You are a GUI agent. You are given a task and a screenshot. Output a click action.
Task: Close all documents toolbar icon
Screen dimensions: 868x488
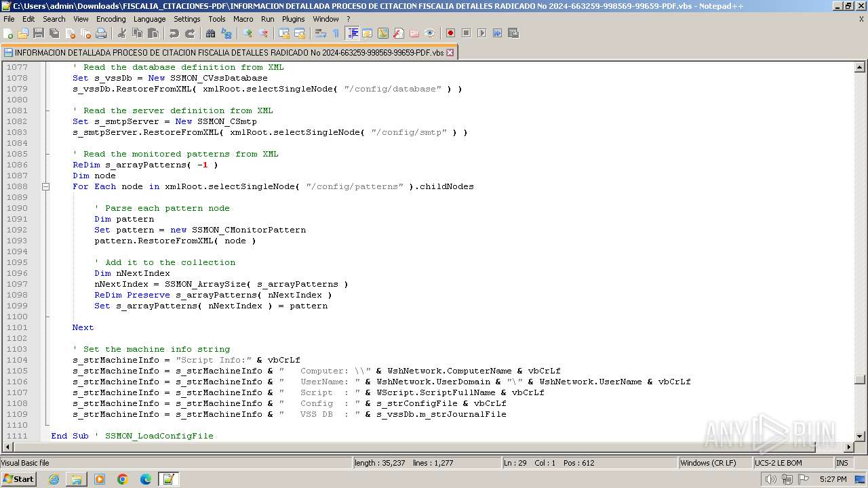[85, 33]
